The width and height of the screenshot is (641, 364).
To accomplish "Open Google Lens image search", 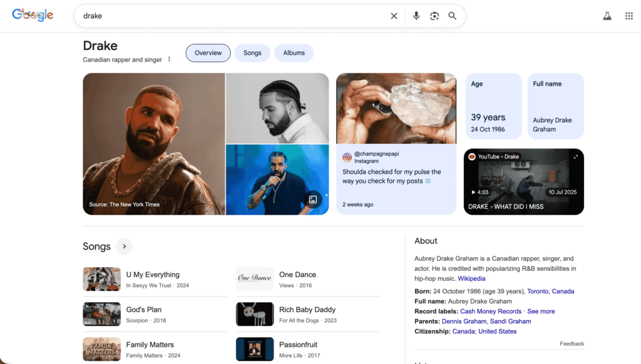I will point(434,16).
